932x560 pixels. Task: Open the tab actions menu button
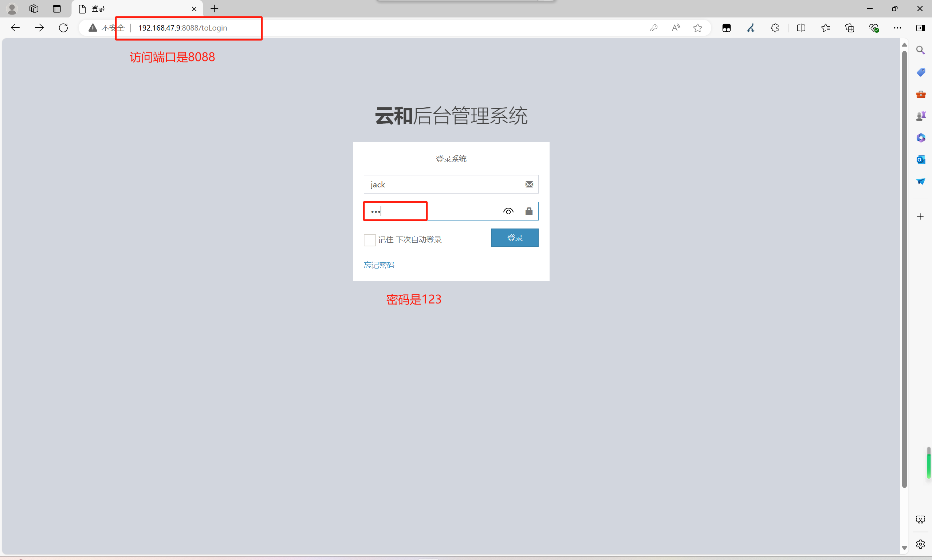click(57, 9)
